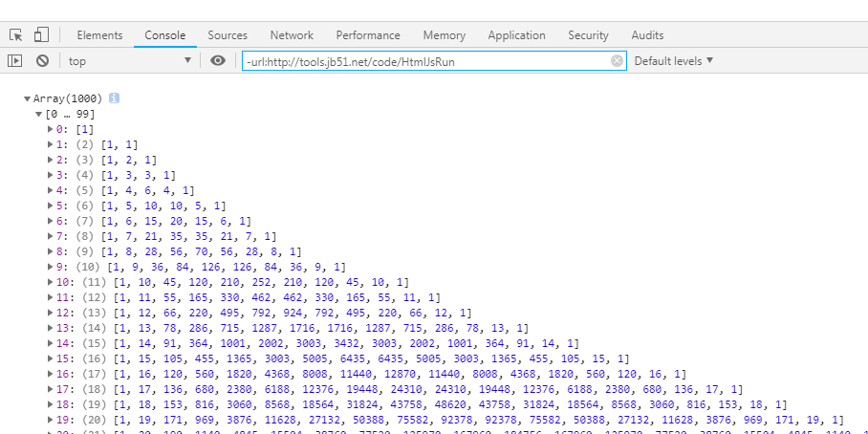Open live expression eye icon
The width and height of the screenshot is (868, 434).
tap(218, 61)
